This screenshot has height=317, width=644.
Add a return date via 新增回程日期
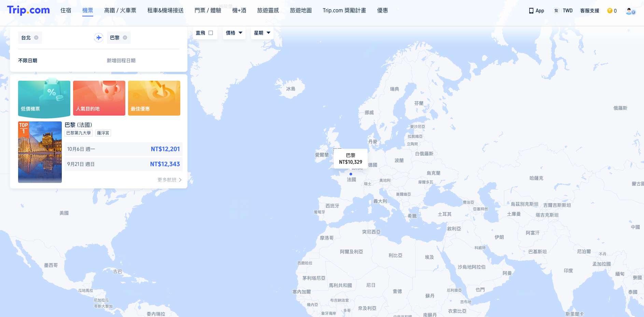[121, 61]
